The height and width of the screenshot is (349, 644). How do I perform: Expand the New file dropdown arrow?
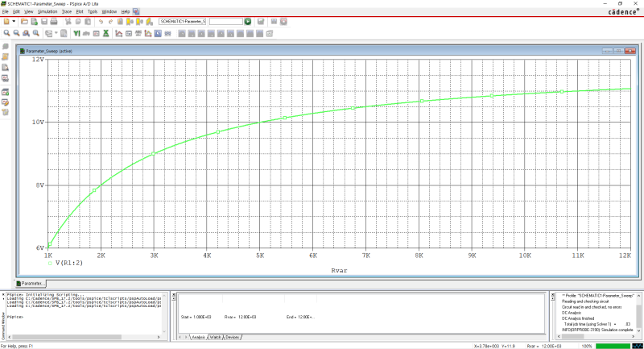14,22
